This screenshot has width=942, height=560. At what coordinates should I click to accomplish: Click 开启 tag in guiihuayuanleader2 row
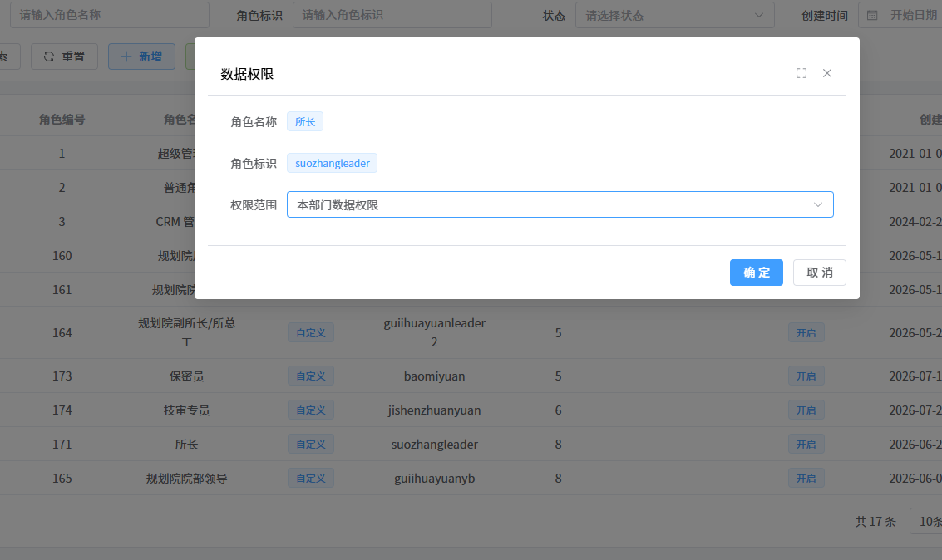tap(806, 333)
